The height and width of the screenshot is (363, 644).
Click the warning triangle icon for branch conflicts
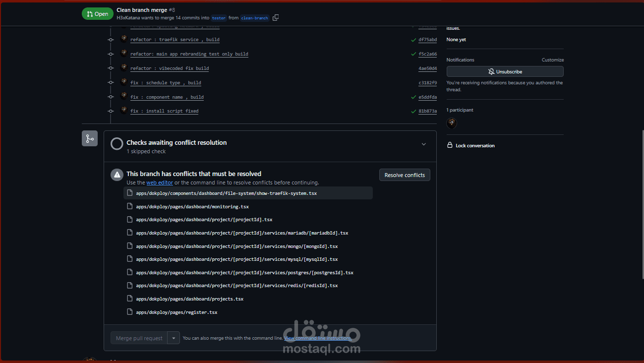tap(117, 175)
